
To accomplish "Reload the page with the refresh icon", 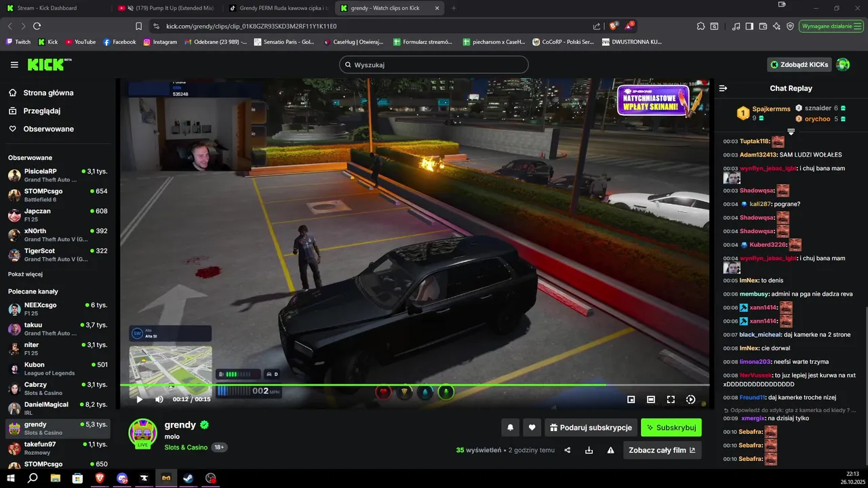I will coord(37,26).
